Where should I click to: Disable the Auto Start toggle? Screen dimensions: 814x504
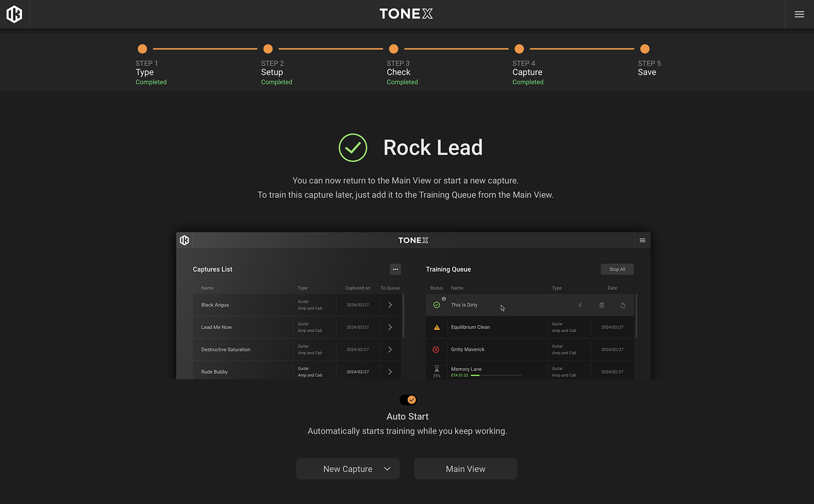(408, 400)
